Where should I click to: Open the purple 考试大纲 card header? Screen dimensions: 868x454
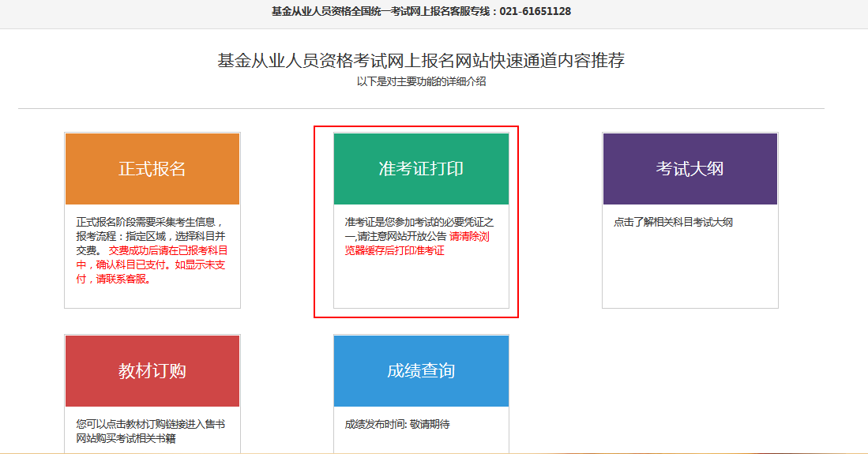690,169
